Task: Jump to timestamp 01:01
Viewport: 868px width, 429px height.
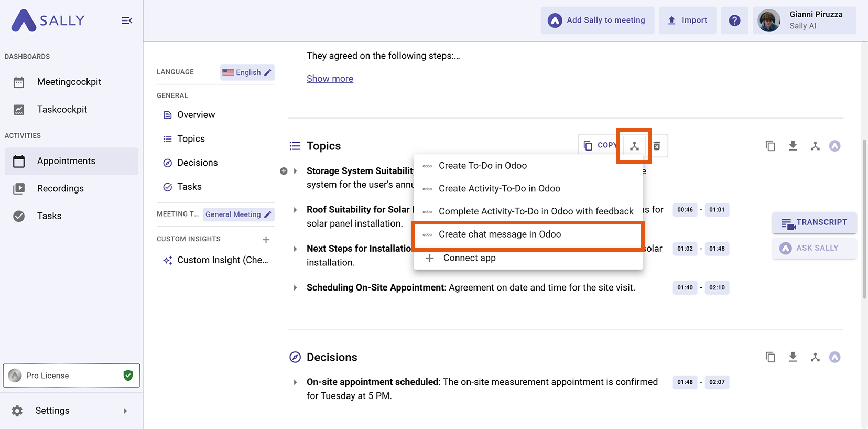Action: (x=717, y=210)
